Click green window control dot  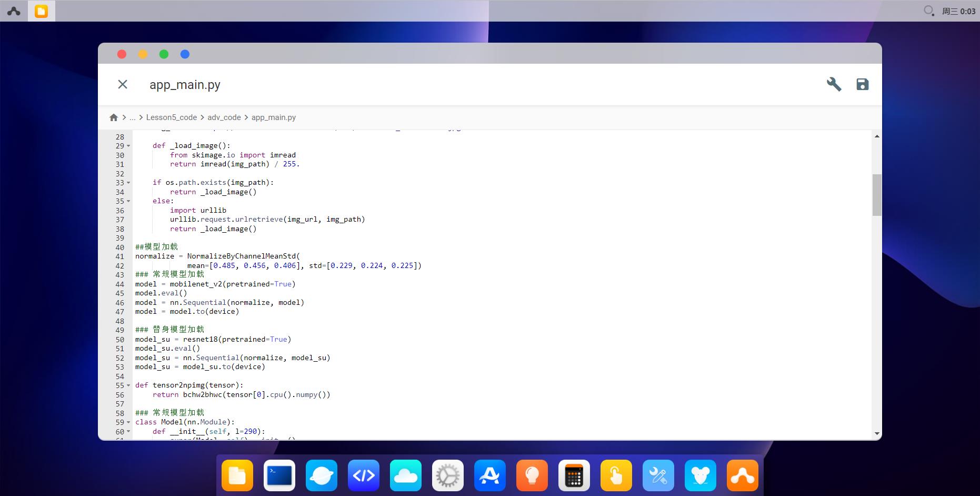pos(164,54)
